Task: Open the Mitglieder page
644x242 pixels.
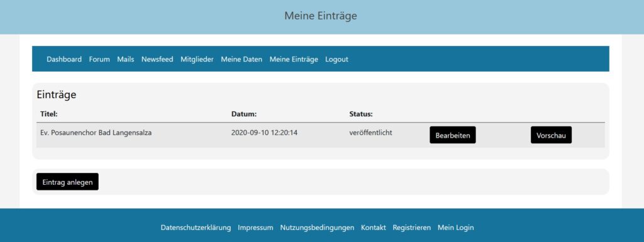Action: pos(197,59)
